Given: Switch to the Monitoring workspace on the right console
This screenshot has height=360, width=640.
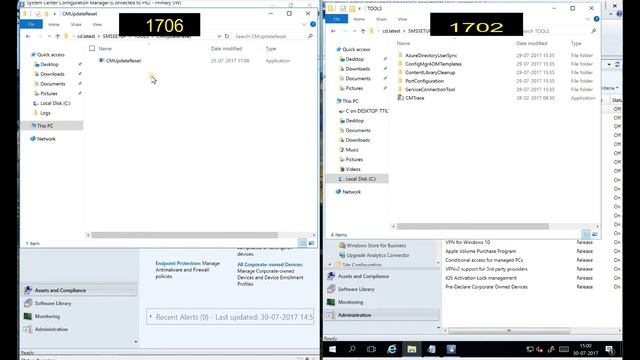Looking at the screenshot, I should (x=382, y=302).
